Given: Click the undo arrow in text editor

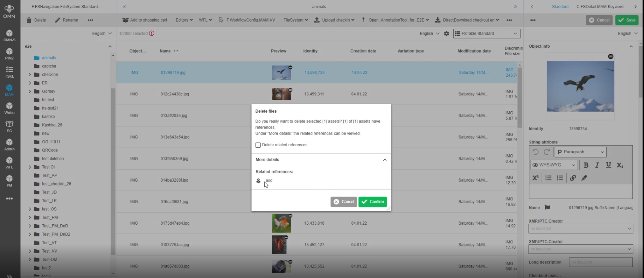Looking at the screenshot, I should click(536, 152).
